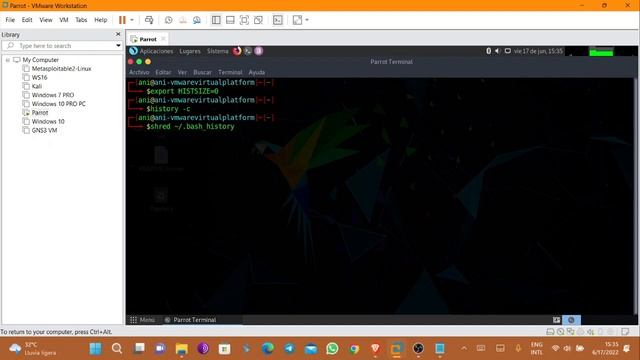The height and width of the screenshot is (360, 640).
Task: Toggle the thumbnail bar view icon
Action: (230, 20)
